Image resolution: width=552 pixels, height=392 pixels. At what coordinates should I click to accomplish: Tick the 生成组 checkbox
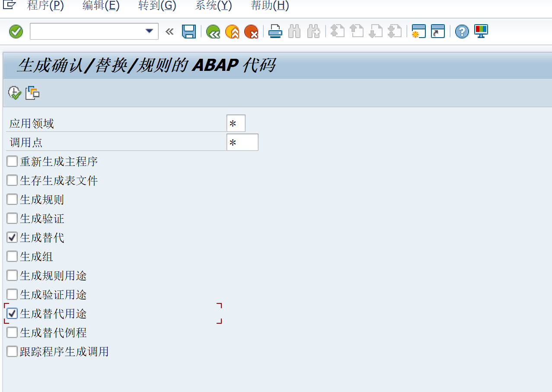[x=12, y=257]
